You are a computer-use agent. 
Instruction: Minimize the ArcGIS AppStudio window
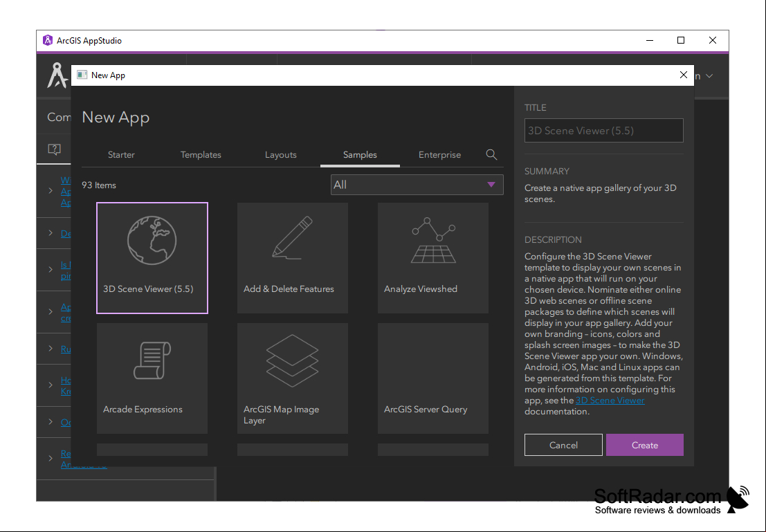coord(650,41)
